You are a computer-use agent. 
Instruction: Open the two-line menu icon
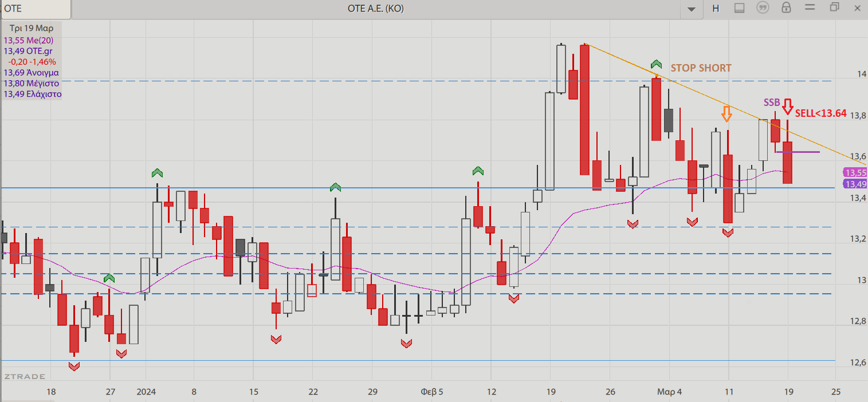point(810,7)
